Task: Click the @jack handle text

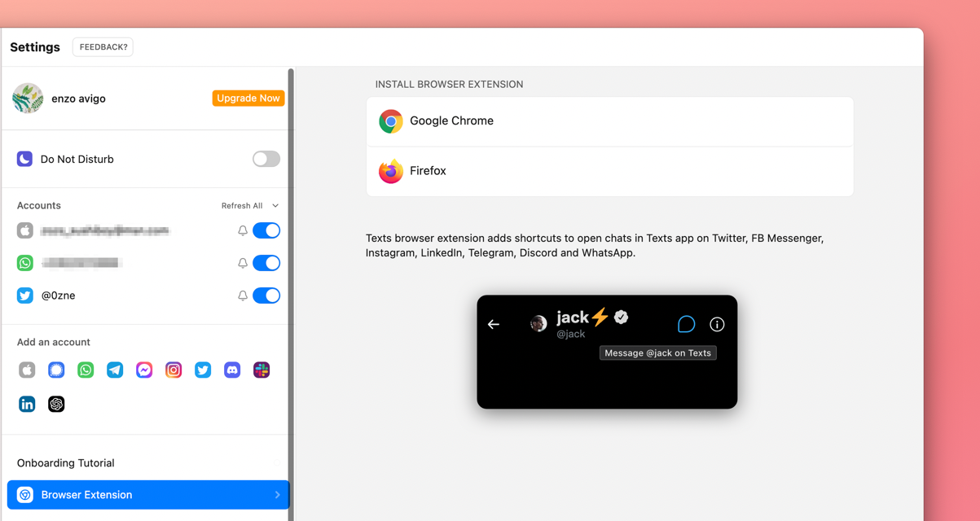Action: point(571,334)
